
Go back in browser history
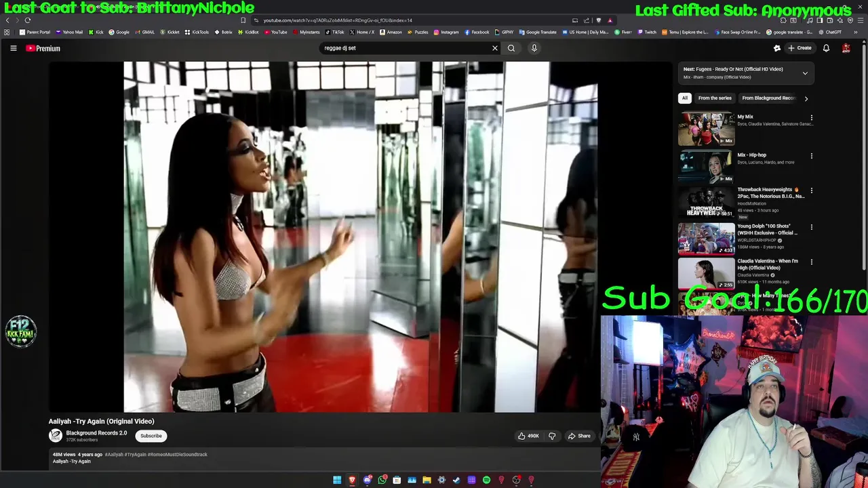click(x=7, y=20)
